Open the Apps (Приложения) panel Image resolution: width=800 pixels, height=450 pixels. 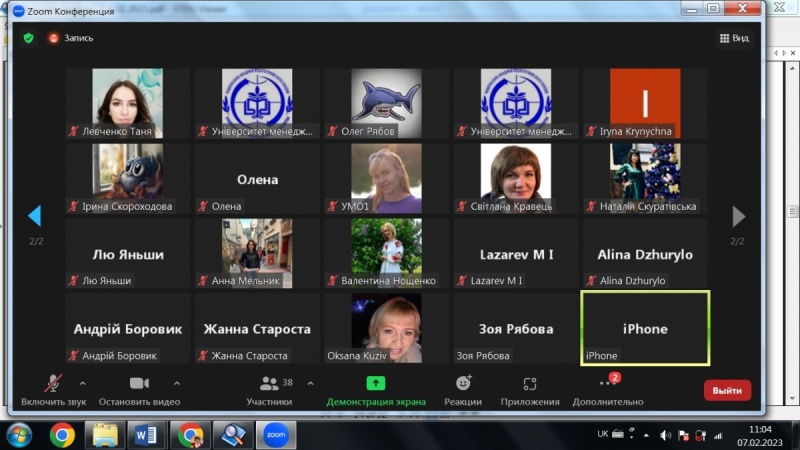coord(530,388)
